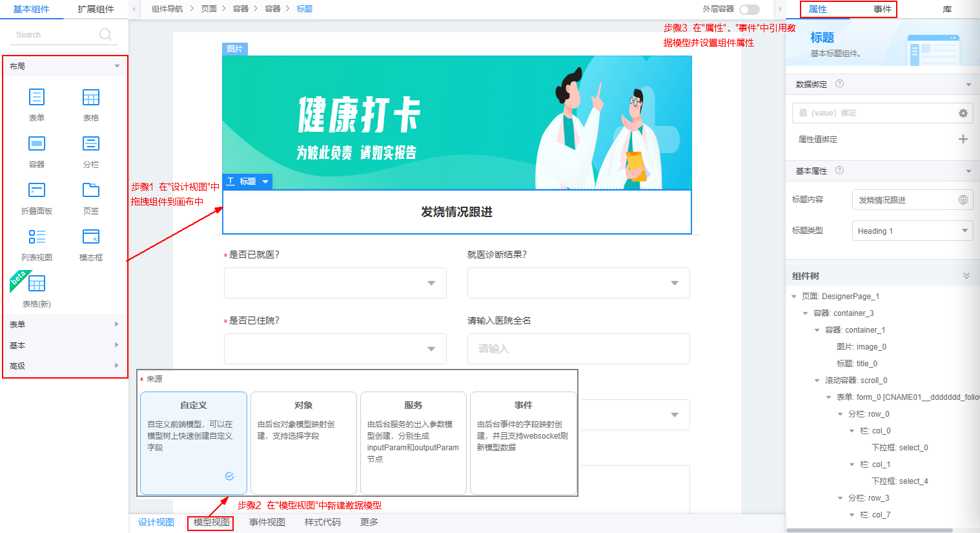Screen dimensions: 980x533
Task: Navigate to 页面 in the breadcrumb
Action: 209,9
